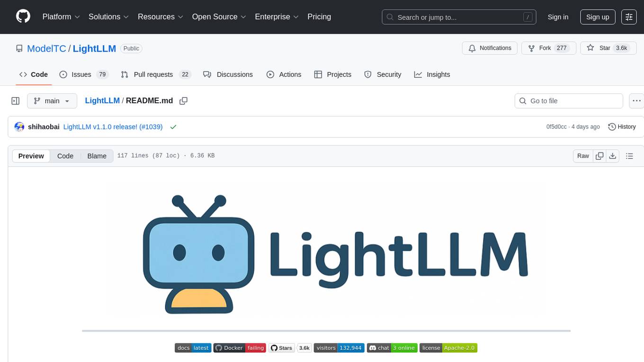Open the LightLLM repository link
The height and width of the screenshot is (362, 644).
[x=94, y=48]
